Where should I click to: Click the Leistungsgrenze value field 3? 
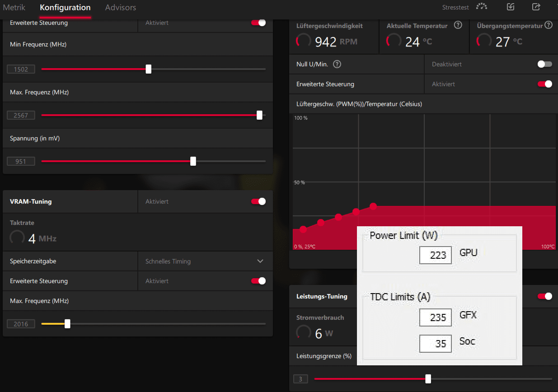coord(300,379)
